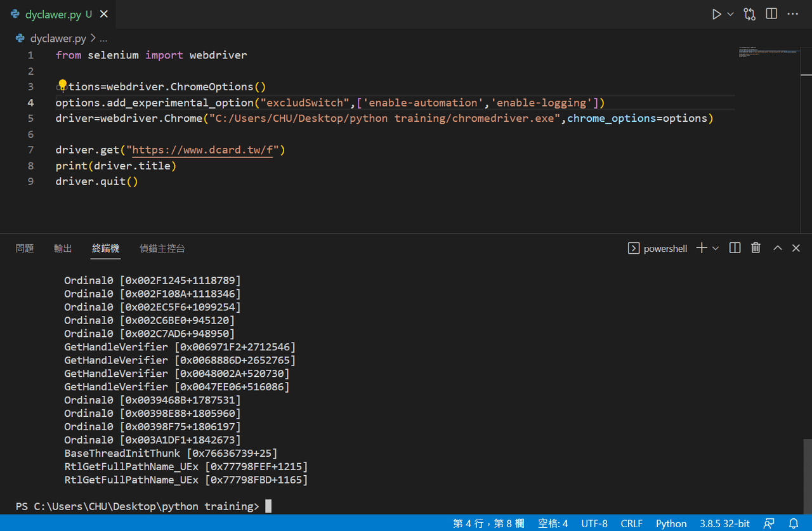
Task: Create a new terminal with the plus icon
Action: 702,248
